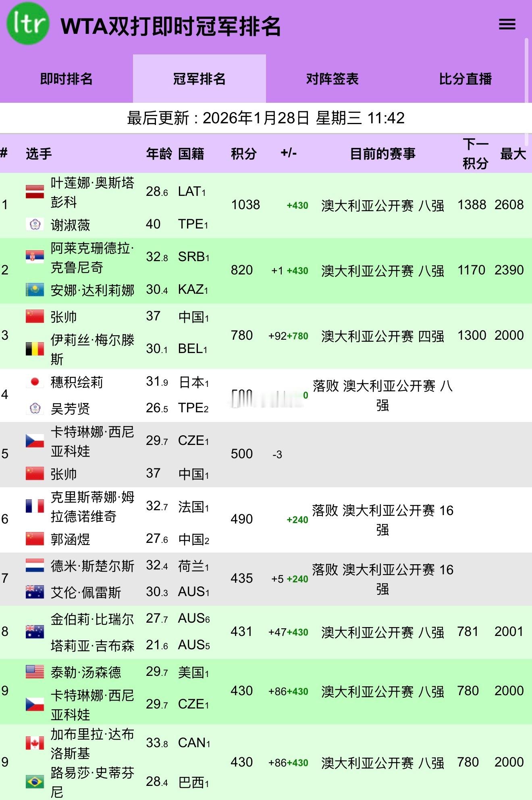This screenshot has height=800, width=532.
Task: Click Canada flag beside 加布里拉·达布洛斯基
Action: 35,743
